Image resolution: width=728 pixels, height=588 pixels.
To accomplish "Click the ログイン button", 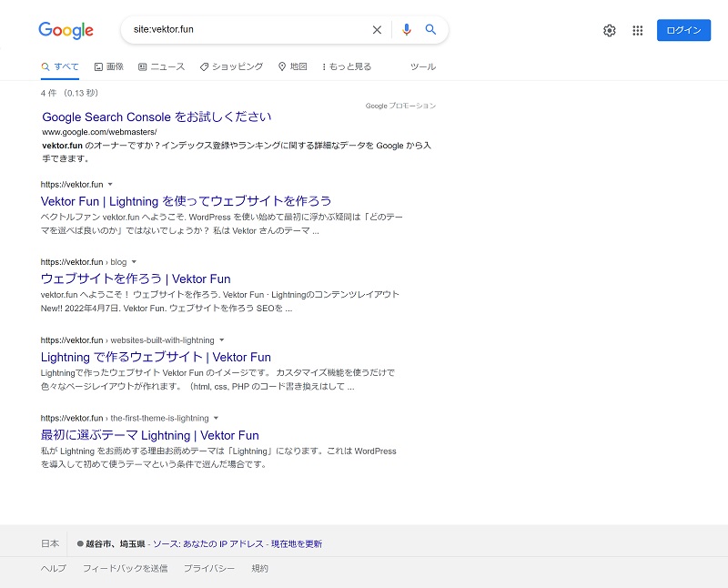I will (x=683, y=30).
